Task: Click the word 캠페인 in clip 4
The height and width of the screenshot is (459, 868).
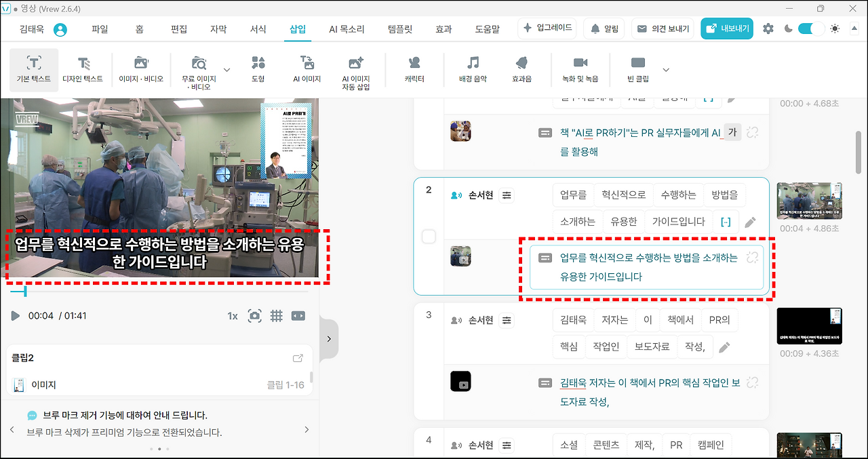Action: (711, 445)
